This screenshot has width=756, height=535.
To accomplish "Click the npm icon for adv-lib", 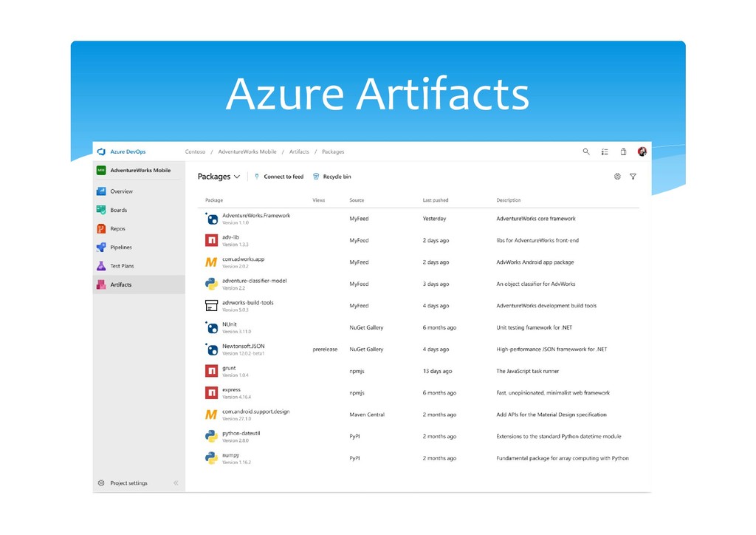I will point(211,240).
